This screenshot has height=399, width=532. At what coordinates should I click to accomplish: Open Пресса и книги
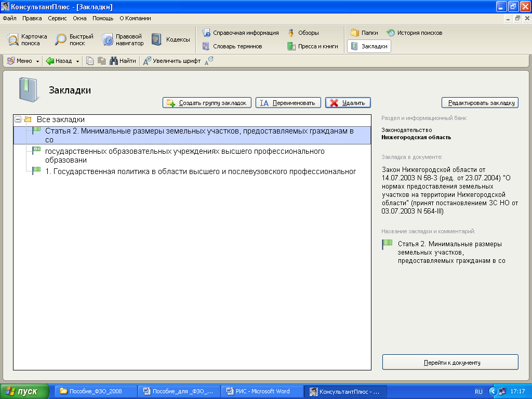coord(312,46)
